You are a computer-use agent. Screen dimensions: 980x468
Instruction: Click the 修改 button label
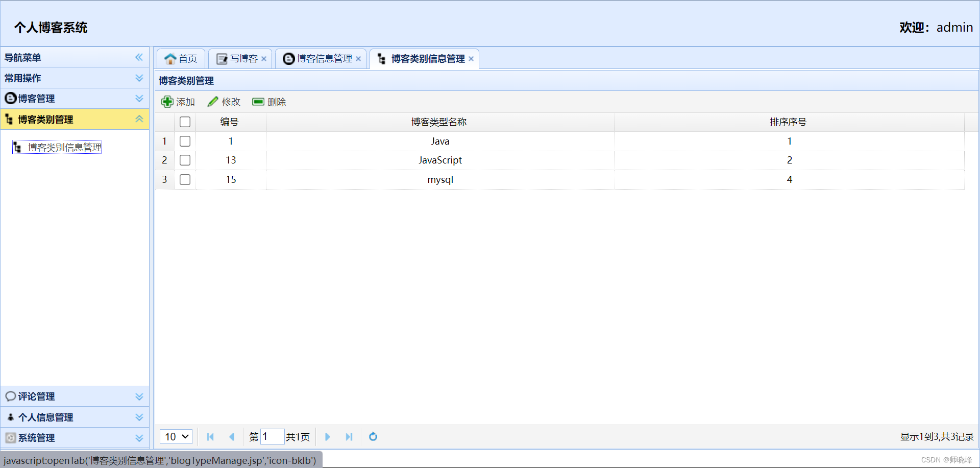[231, 102]
